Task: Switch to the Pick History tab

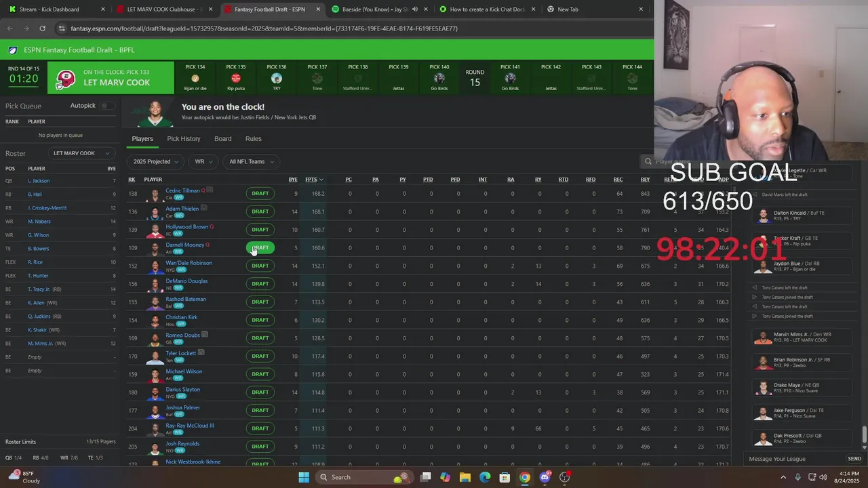Action: (x=184, y=139)
